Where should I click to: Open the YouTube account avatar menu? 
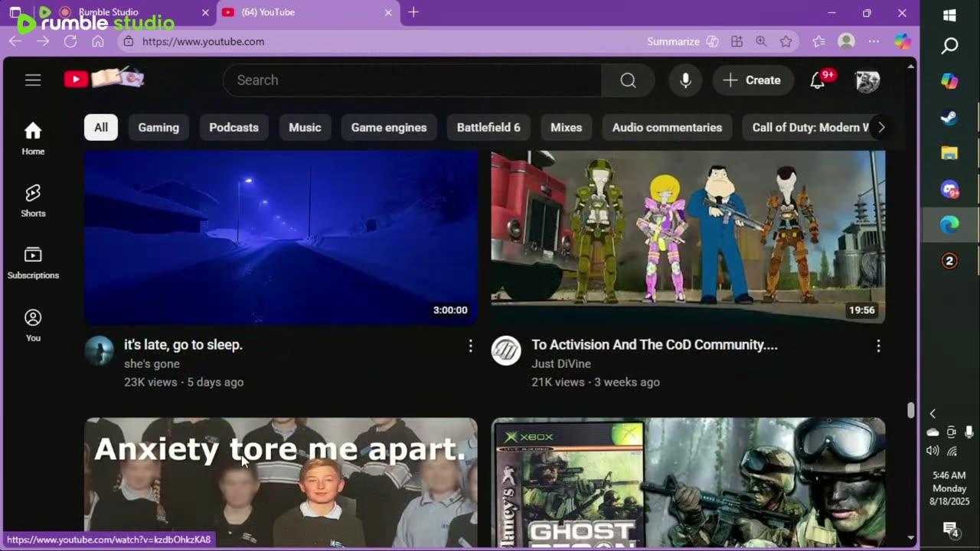click(x=867, y=80)
